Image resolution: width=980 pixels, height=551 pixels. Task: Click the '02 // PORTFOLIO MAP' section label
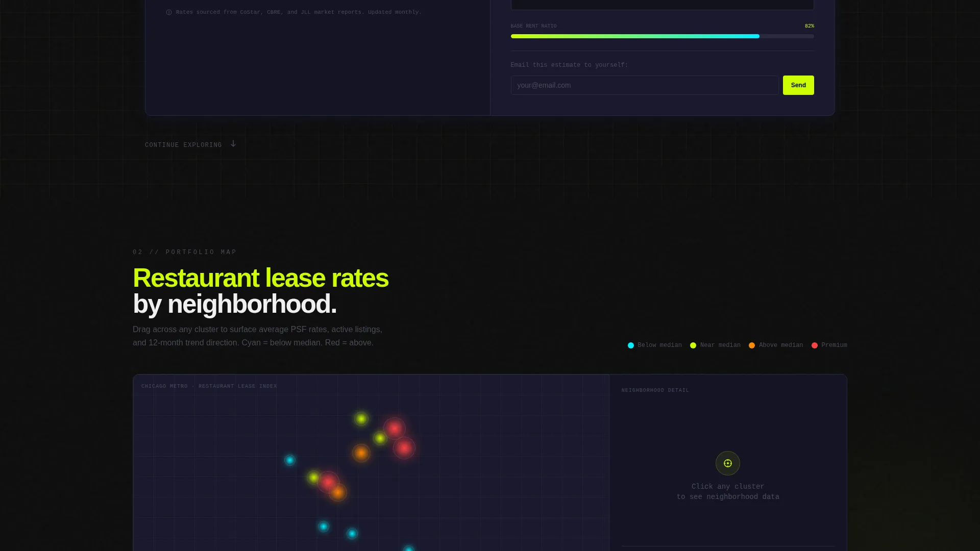point(185,252)
